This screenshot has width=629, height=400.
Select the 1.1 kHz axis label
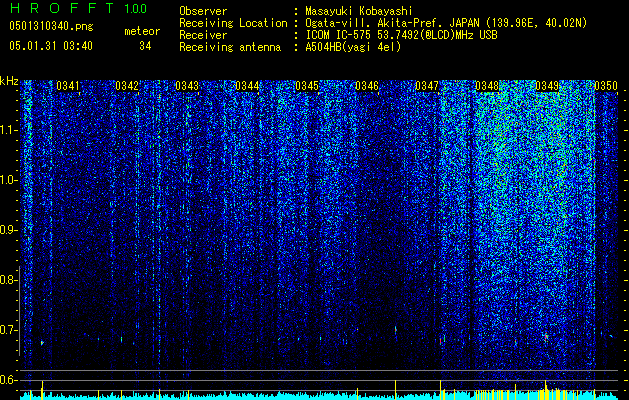(x=8, y=130)
